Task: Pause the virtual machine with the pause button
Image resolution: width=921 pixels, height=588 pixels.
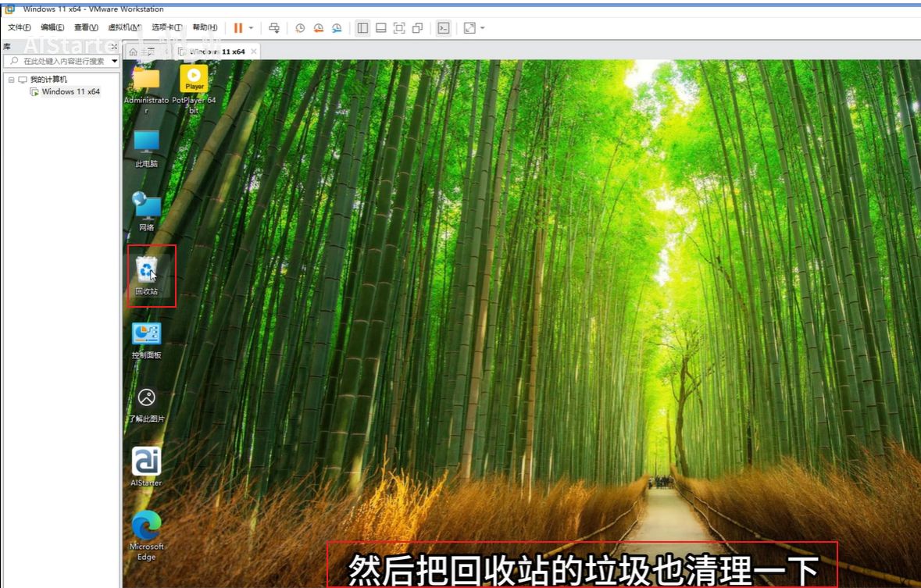Action: [x=238, y=28]
